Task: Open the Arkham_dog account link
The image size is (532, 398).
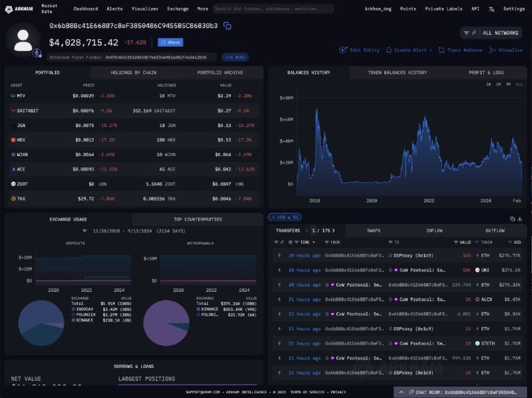Action: (x=378, y=9)
